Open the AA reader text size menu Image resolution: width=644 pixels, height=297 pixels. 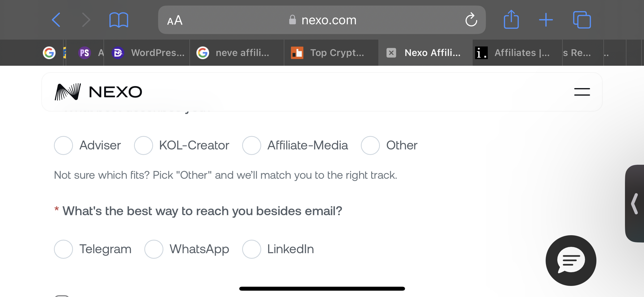coord(175,20)
